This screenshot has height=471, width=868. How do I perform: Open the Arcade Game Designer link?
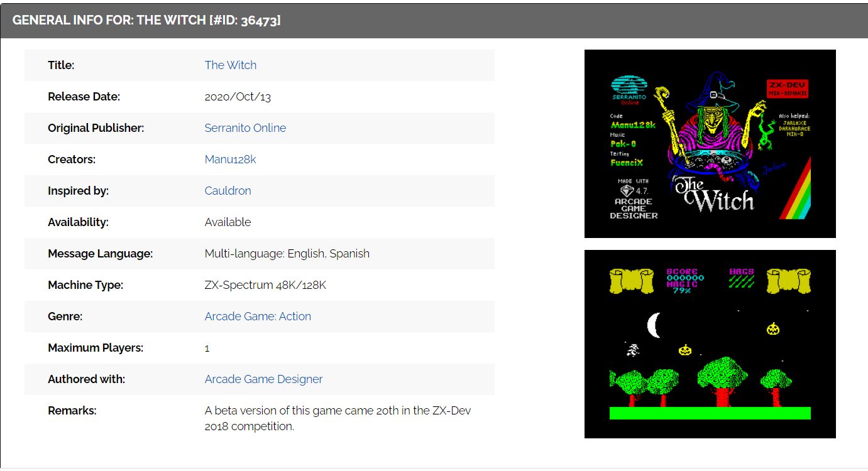pos(263,379)
